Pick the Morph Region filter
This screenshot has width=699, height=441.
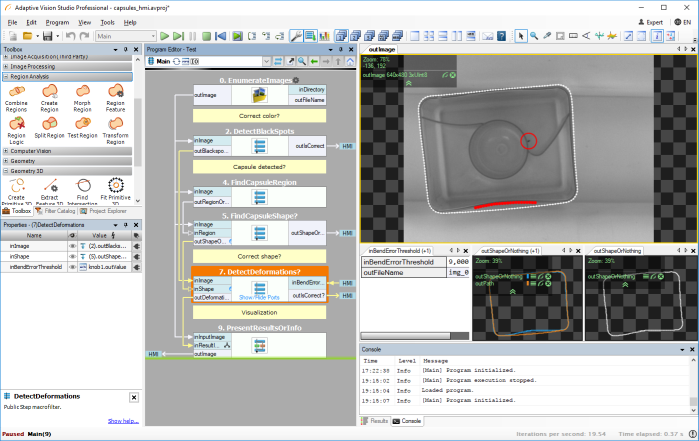[81, 92]
